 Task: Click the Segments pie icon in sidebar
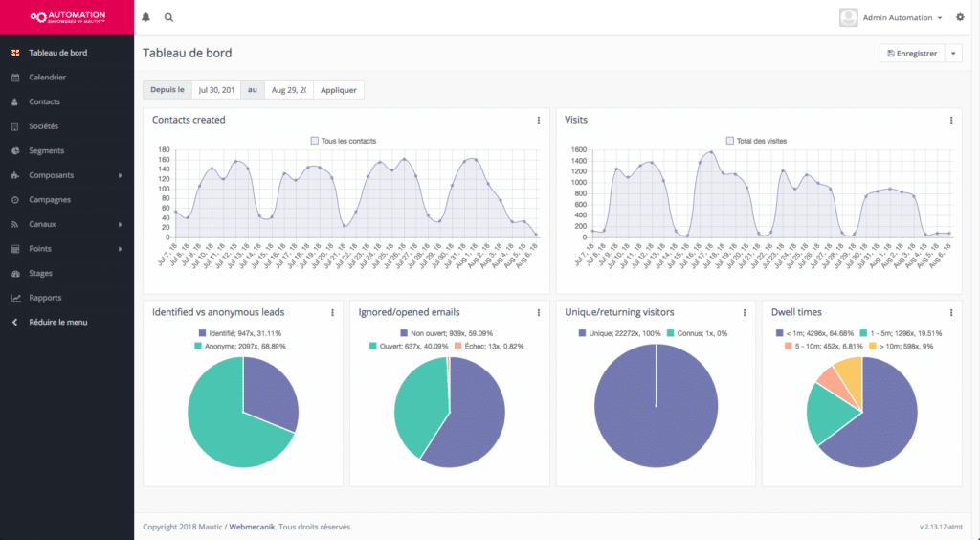14,151
